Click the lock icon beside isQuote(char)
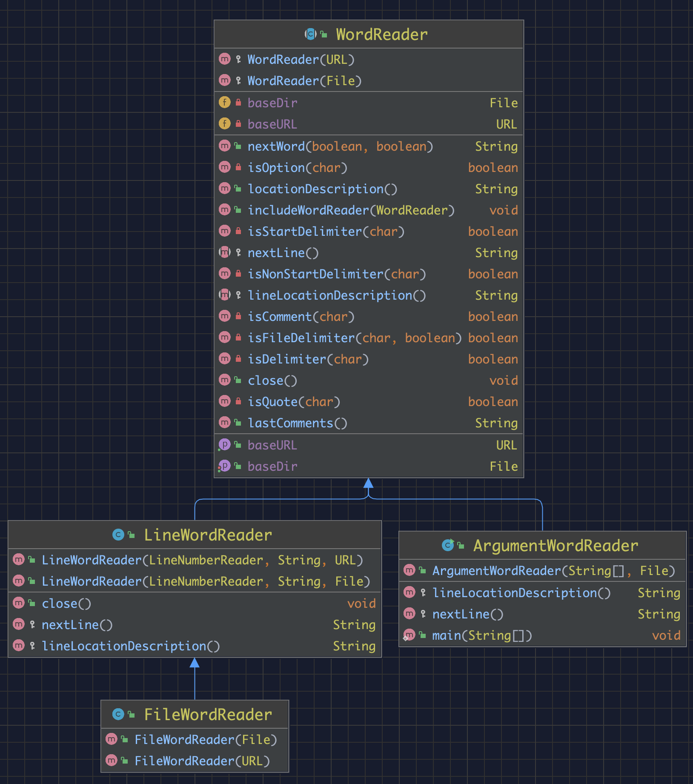Image resolution: width=693 pixels, height=784 pixels. tap(238, 401)
